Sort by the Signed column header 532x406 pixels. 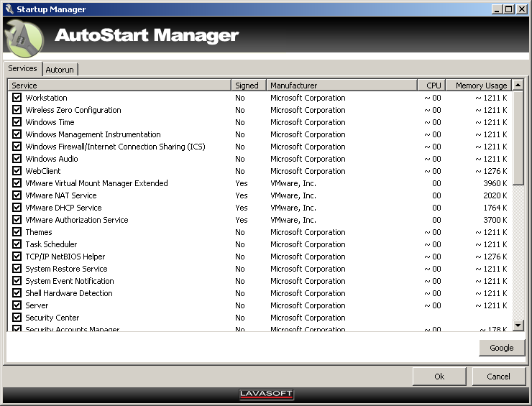[249, 85]
